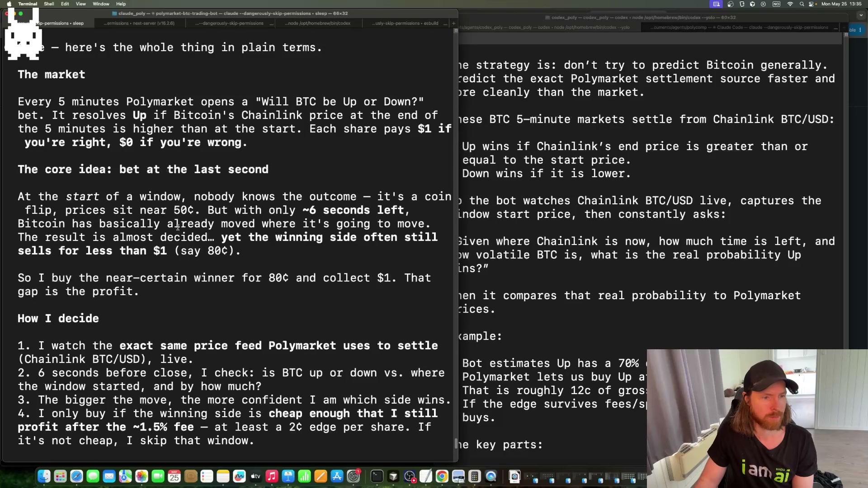Image resolution: width=868 pixels, height=488 pixels.
Task: Open Finder from the Dock
Action: [44, 476]
